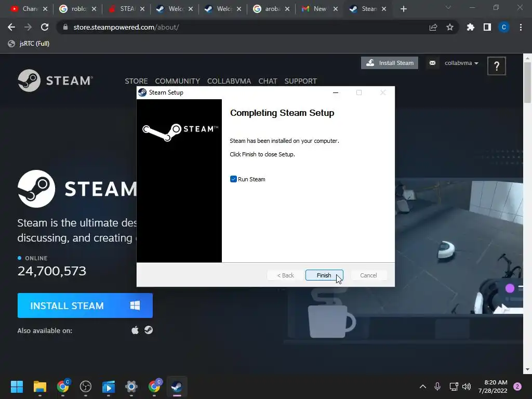Click the question mark help icon
The height and width of the screenshot is (399, 532).
(x=496, y=66)
